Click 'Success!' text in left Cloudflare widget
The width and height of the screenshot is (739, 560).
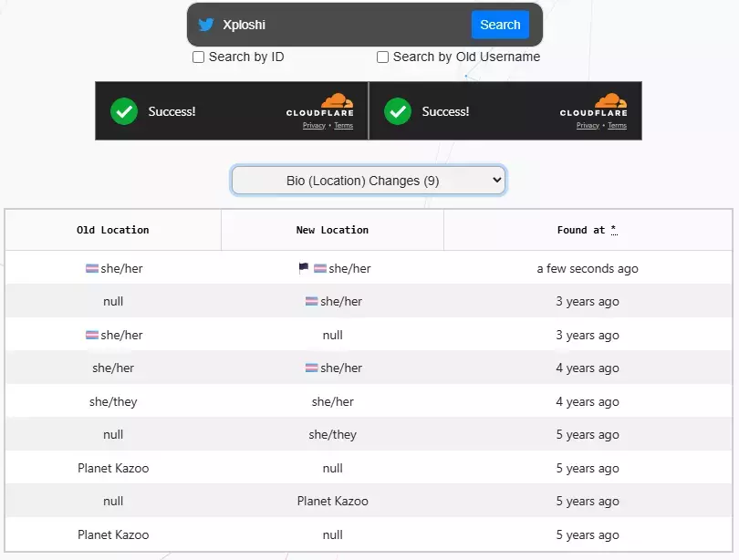172,111
